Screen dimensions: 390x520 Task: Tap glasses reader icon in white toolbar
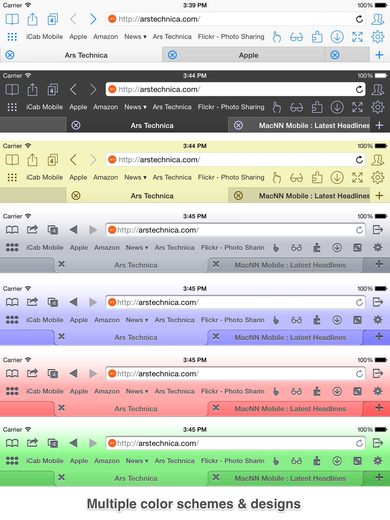pos(296,37)
